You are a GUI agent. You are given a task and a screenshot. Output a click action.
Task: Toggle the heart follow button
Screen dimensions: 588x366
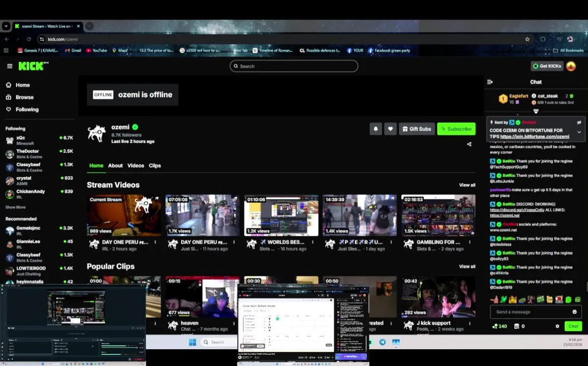[390, 129]
